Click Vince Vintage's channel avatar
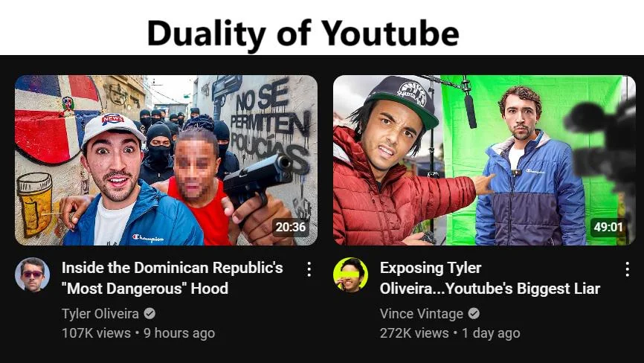This screenshot has height=363, width=644. click(350, 274)
